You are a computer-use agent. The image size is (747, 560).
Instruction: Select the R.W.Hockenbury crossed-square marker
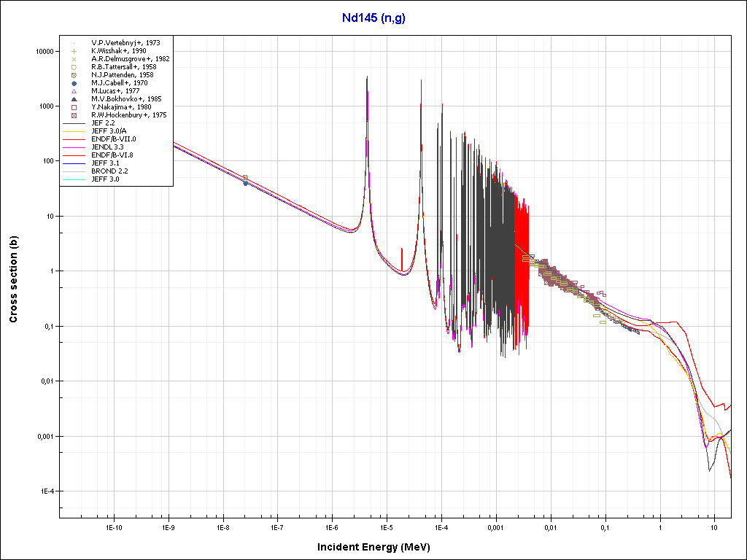(x=74, y=115)
